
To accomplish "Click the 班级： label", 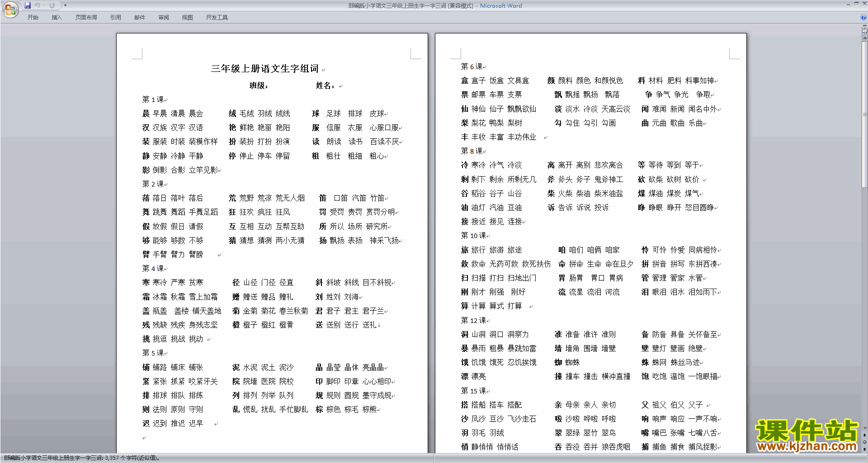I will 259,86.
